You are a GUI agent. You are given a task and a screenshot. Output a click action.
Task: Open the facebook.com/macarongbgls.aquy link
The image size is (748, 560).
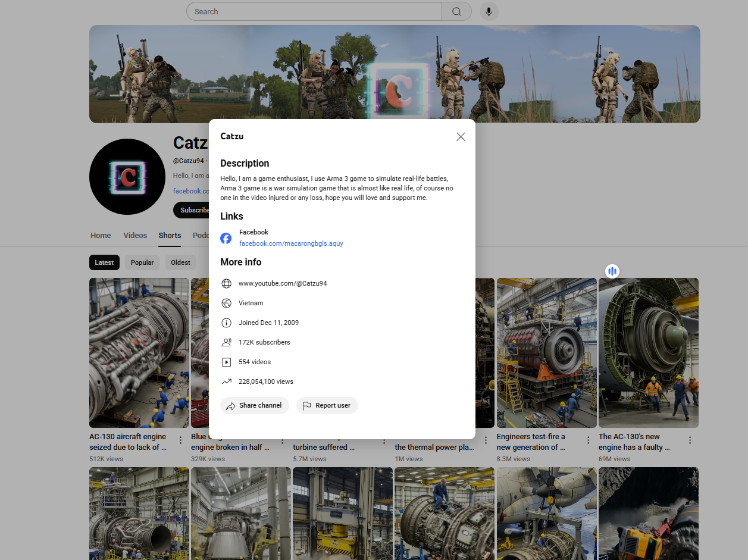pos(291,243)
